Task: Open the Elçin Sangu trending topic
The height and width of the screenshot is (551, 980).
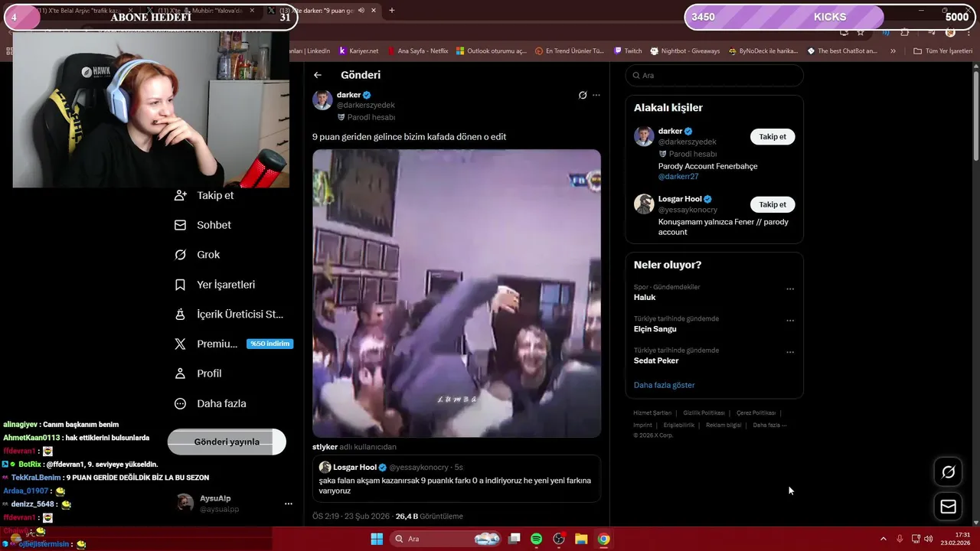Action: point(655,329)
